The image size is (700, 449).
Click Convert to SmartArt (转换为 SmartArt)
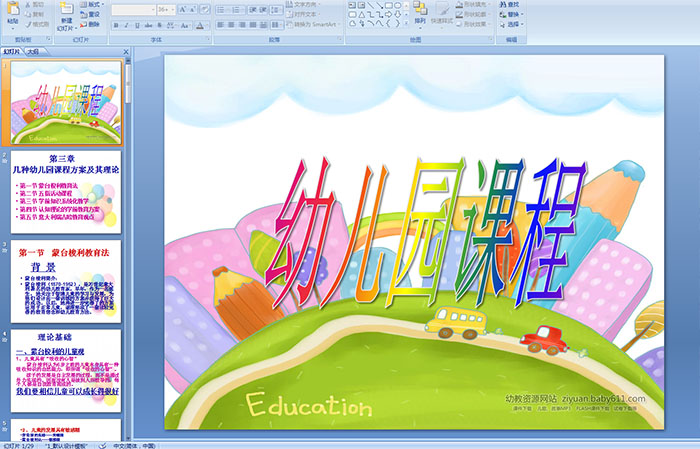coord(313,24)
